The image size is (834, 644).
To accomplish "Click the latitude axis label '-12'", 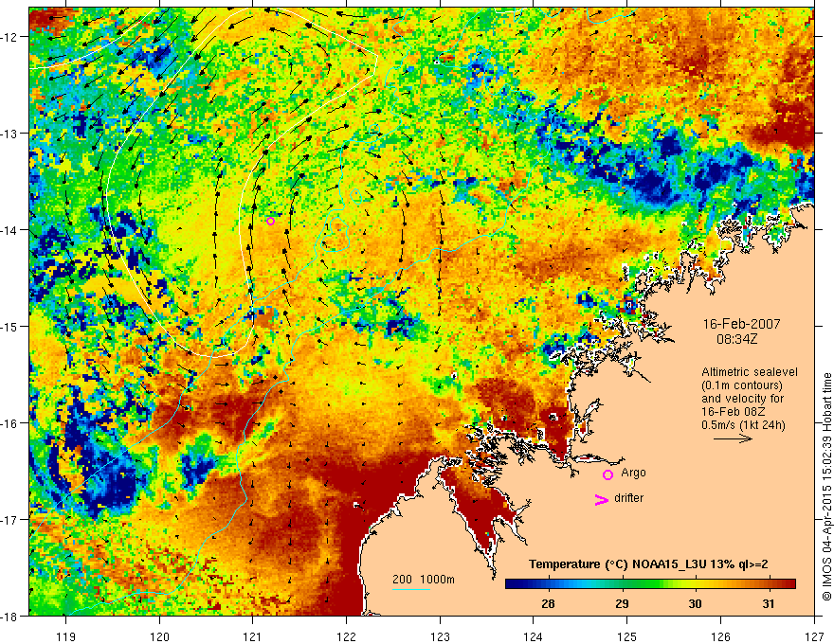I will (x=10, y=37).
